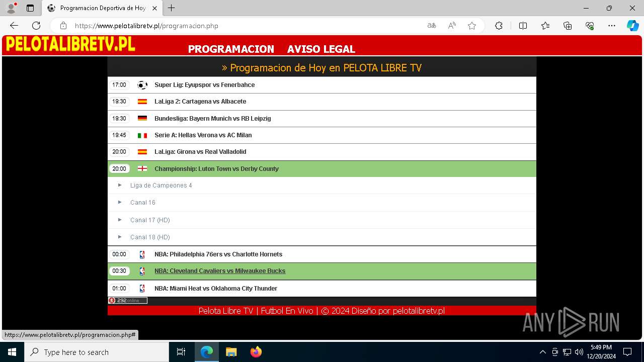Click the taskbar search box

click(97, 352)
